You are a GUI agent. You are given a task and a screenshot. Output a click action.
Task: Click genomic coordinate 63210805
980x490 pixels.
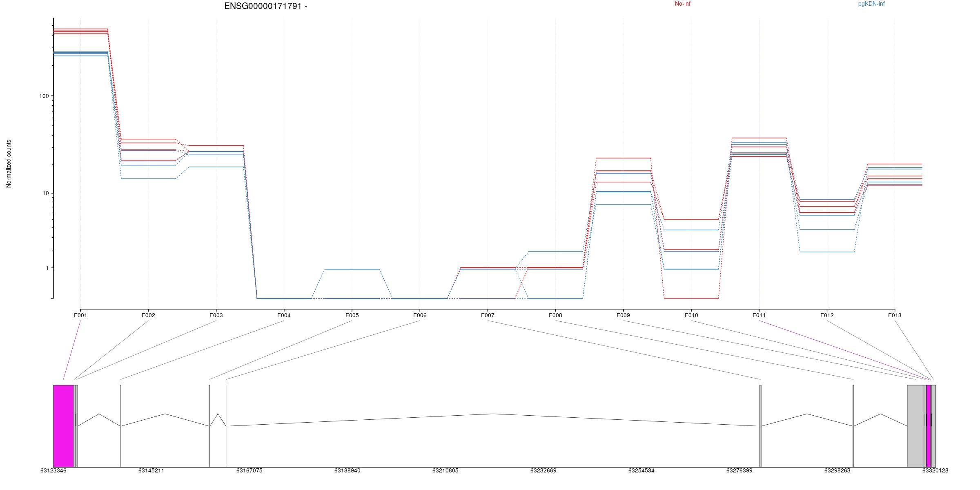(445, 470)
